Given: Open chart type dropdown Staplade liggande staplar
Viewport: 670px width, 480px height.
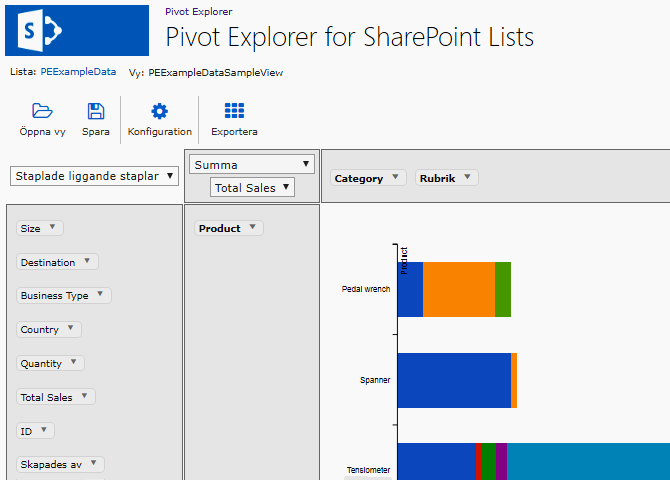Looking at the screenshot, I should point(94,176).
